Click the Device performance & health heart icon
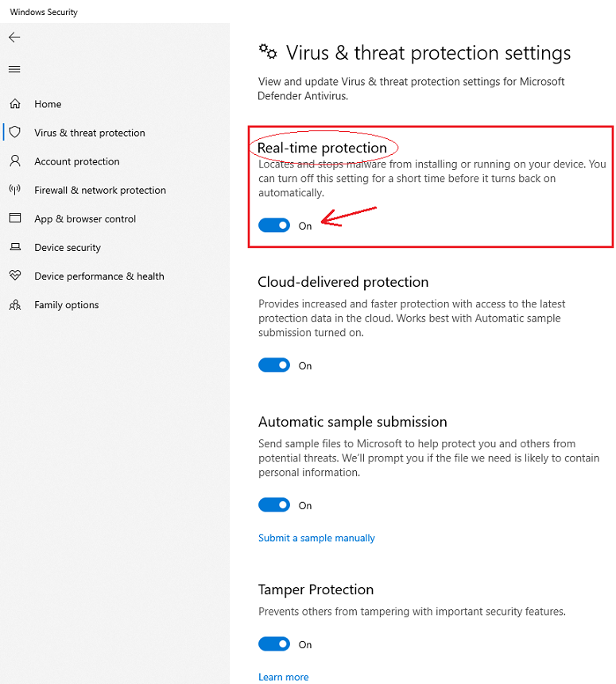 click(x=14, y=276)
